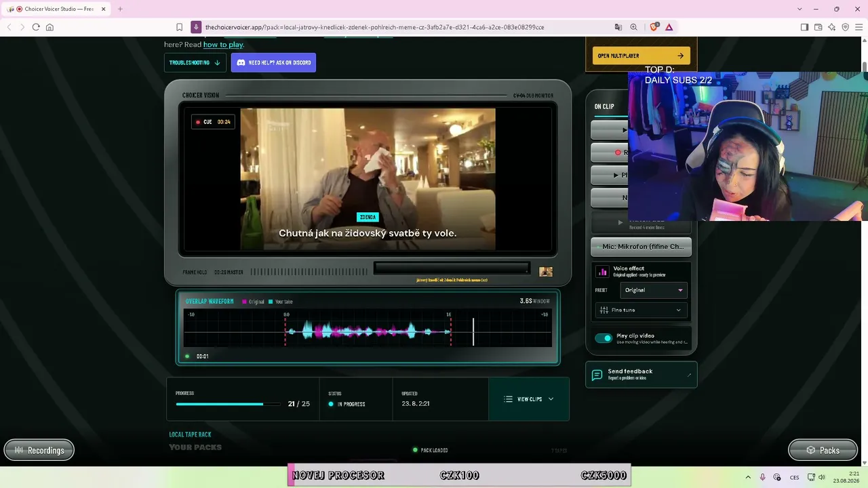The height and width of the screenshot is (488, 868).
Task: Click the CUE 00:24 recording indicator
Action: tap(213, 122)
